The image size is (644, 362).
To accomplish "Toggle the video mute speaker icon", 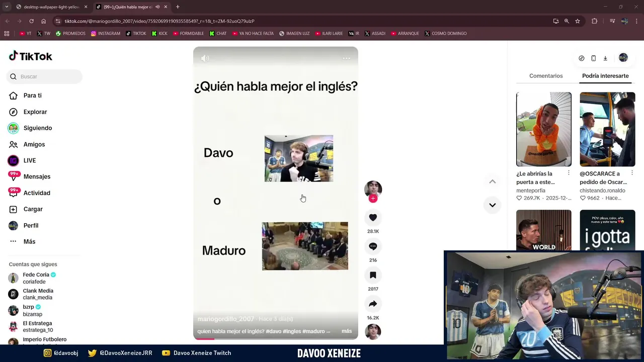I will click(x=205, y=58).
